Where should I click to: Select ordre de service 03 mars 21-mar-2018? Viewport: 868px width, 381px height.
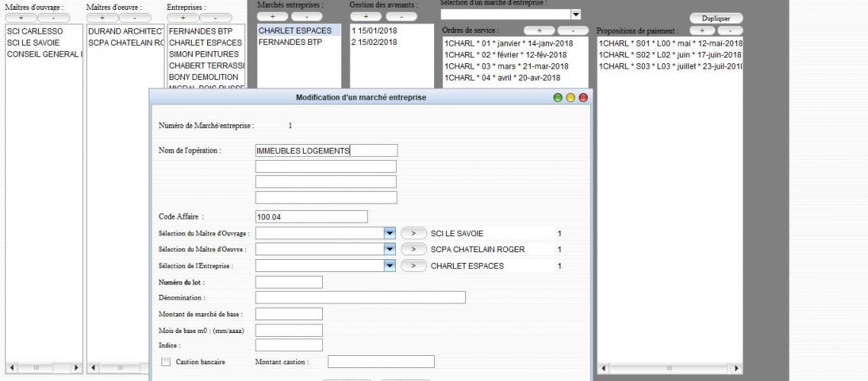coord(515,66)
